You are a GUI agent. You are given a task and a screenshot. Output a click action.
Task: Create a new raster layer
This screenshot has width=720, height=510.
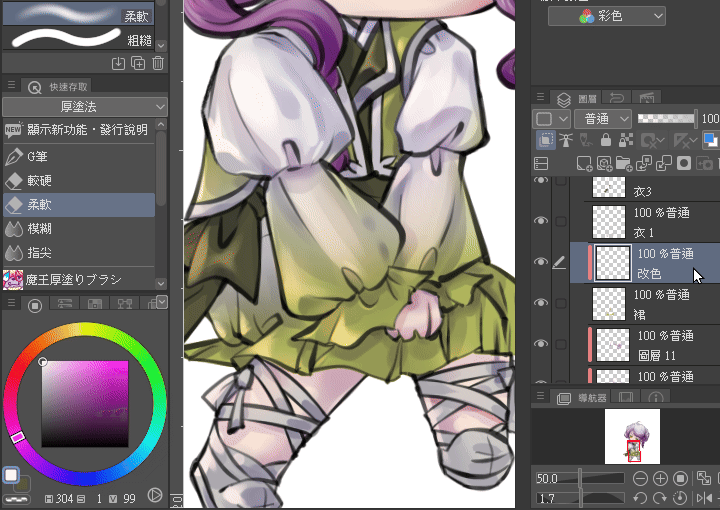click(584, 163)
